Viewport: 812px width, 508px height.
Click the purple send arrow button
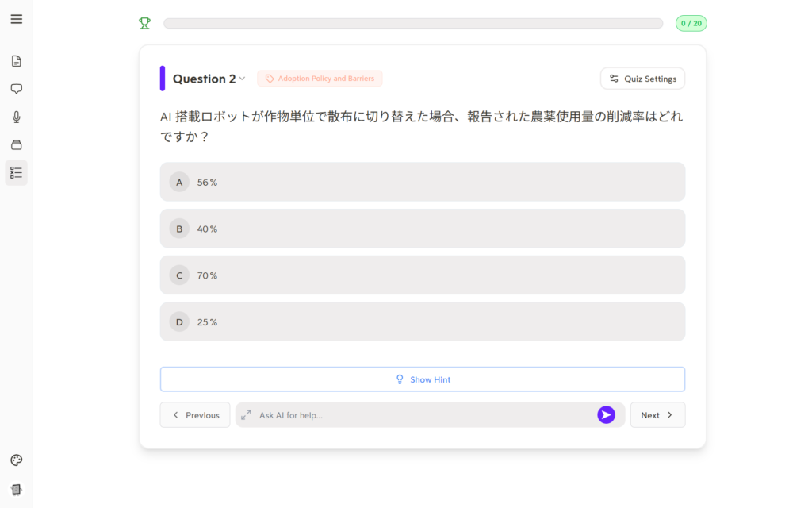click(606, 414)
